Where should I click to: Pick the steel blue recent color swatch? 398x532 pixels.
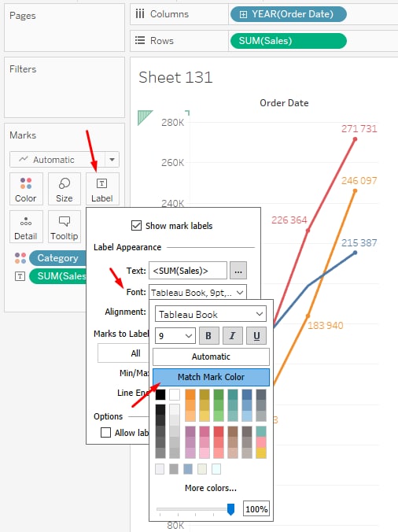pyautogui.click(x=188, y=469)
